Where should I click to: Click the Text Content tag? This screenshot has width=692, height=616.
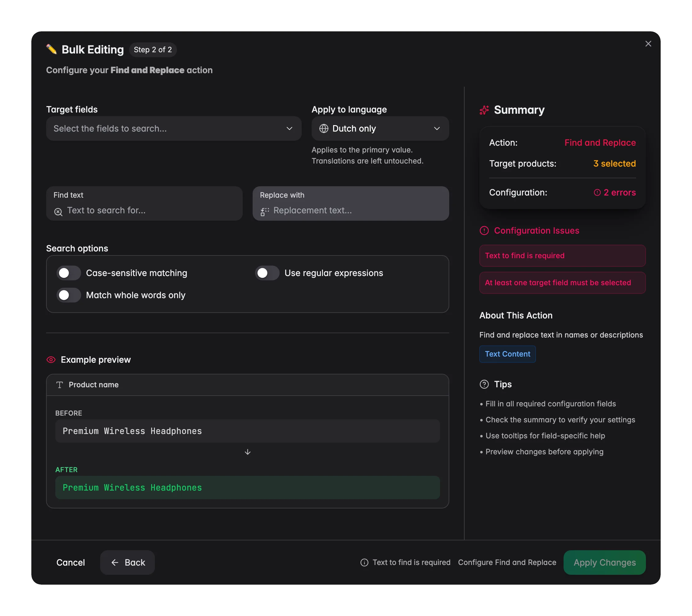pos(507,354)
